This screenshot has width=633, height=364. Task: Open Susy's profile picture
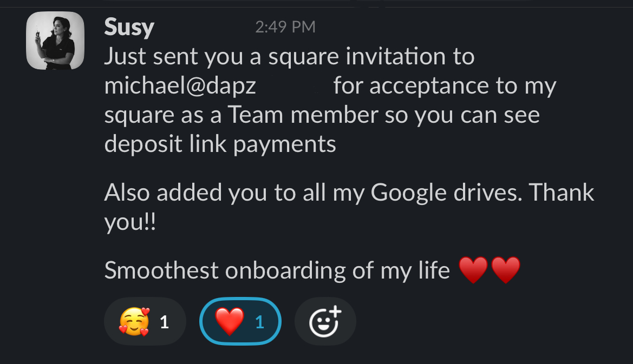[x=55, y=41]
